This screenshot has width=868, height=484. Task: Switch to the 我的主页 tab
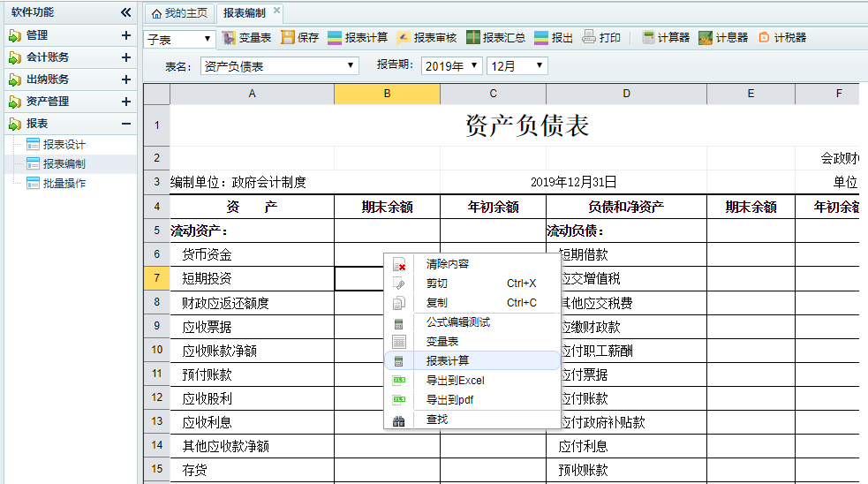(179, 13)
